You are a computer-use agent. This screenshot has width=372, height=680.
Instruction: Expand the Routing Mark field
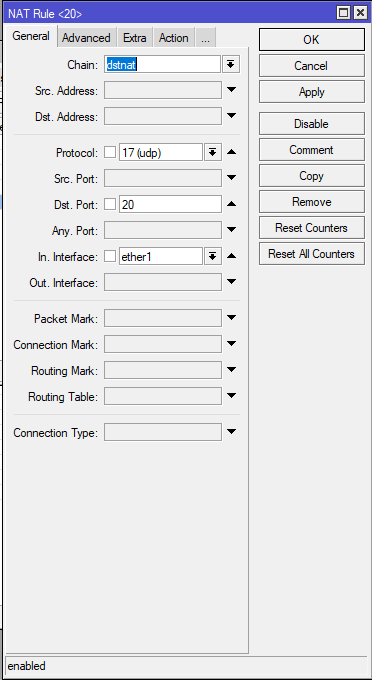pyautogui.click(x=232, y=370)
